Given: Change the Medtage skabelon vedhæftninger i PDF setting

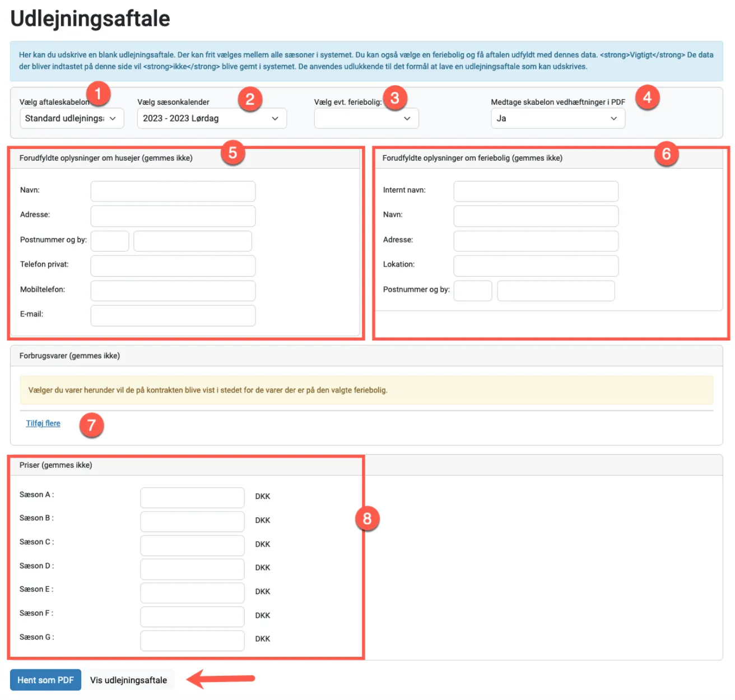Looking at the screenshot, I should 557,118.
